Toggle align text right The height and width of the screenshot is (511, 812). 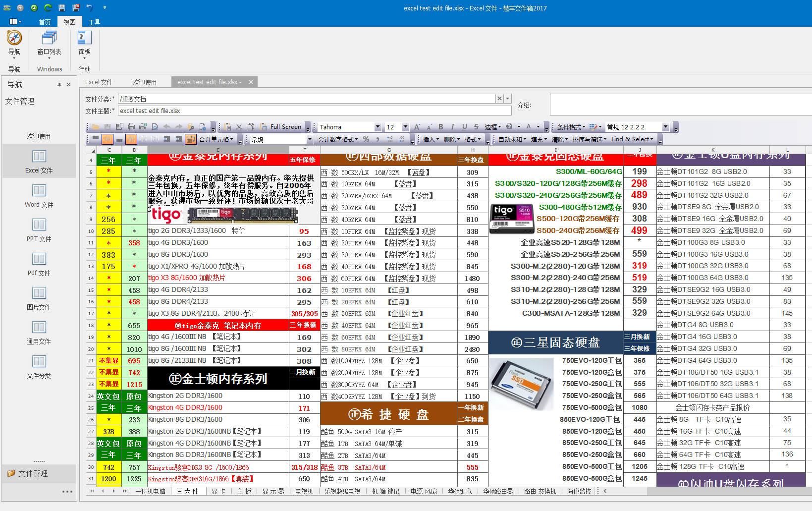[155, 139]
